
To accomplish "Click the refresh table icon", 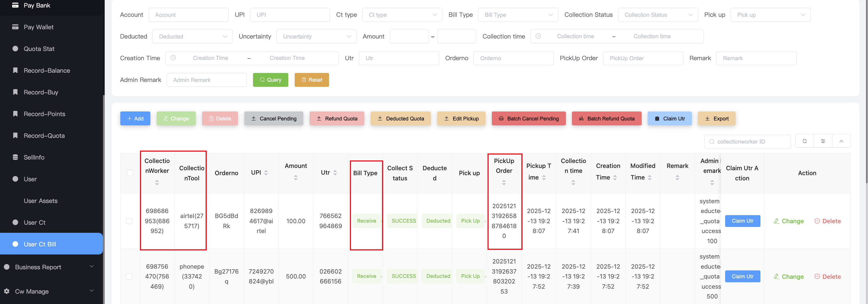I will click(804, 141).
